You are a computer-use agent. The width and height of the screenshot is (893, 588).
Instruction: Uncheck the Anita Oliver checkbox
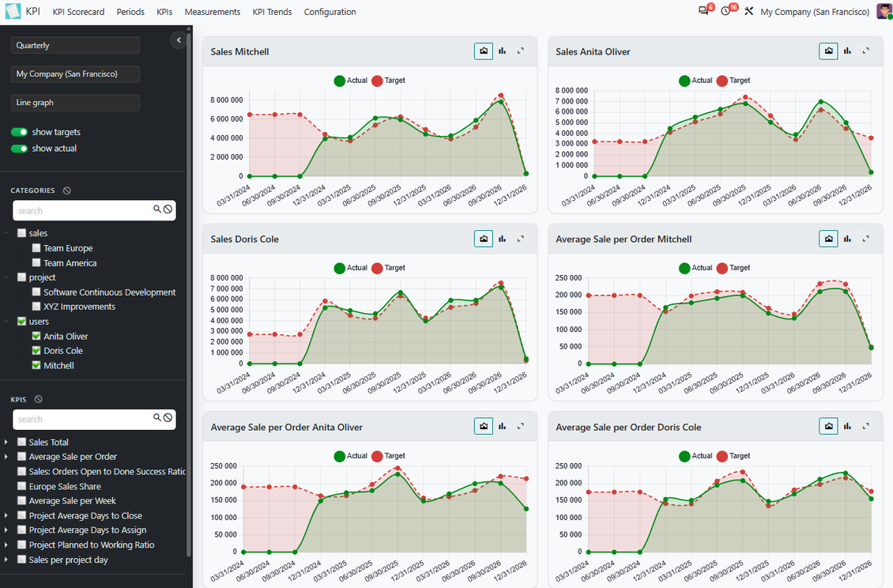(36, 336)
